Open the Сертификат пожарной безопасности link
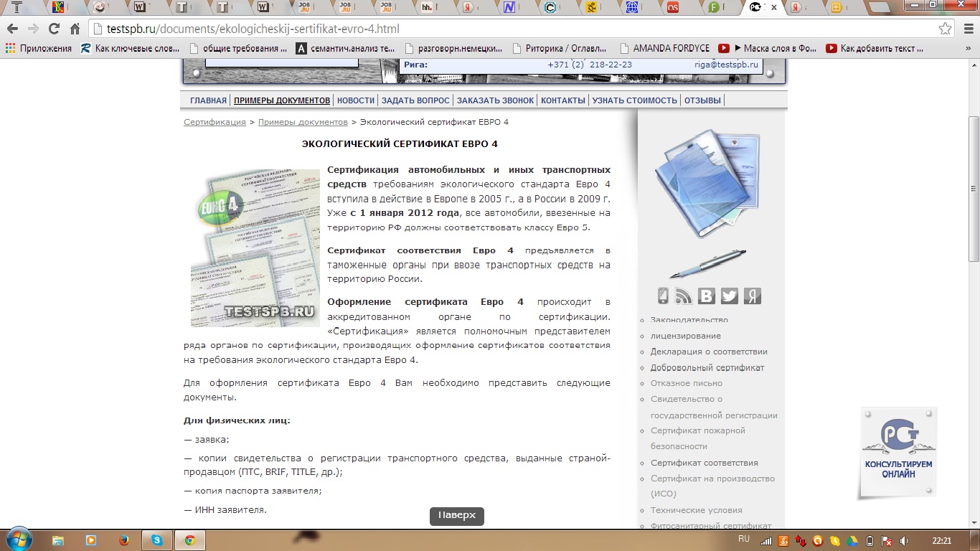 pyautogui.click(x=698, y=438)
